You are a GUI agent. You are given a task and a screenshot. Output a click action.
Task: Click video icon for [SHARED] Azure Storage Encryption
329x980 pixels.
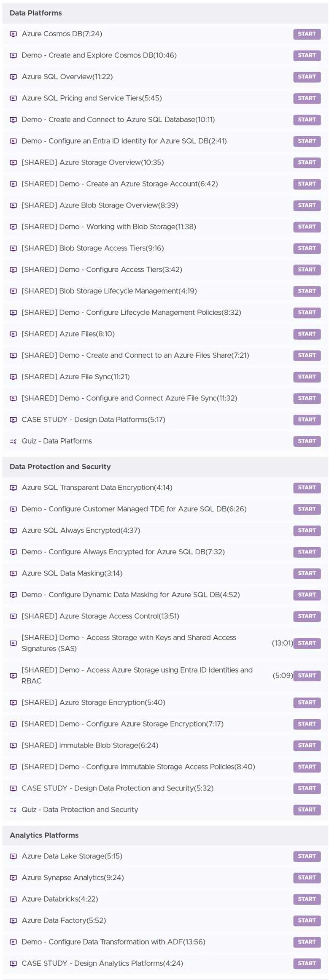click(13, 703)
